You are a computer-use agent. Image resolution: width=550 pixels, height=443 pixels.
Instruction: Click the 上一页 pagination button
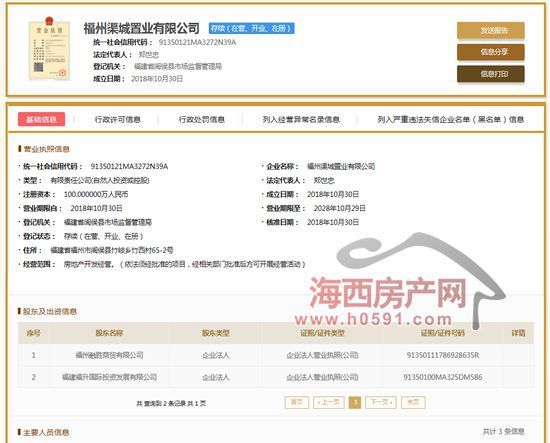pos(328,402)
